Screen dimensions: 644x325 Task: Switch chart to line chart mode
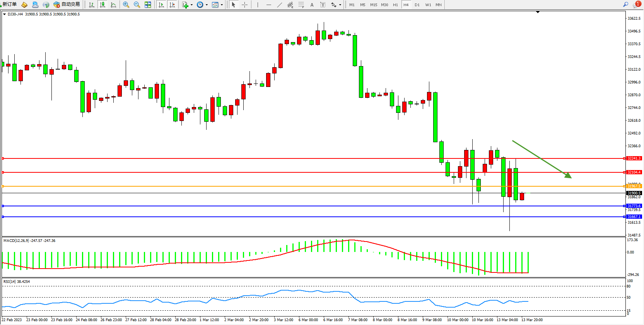[113, 5]
